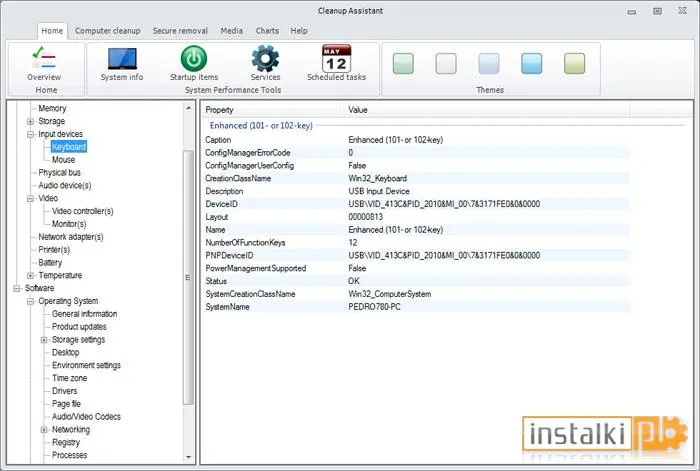The width and height of the screenshot is (700, 471).
Task: Open System info laptop icon
Action: (x=122, y=58)
